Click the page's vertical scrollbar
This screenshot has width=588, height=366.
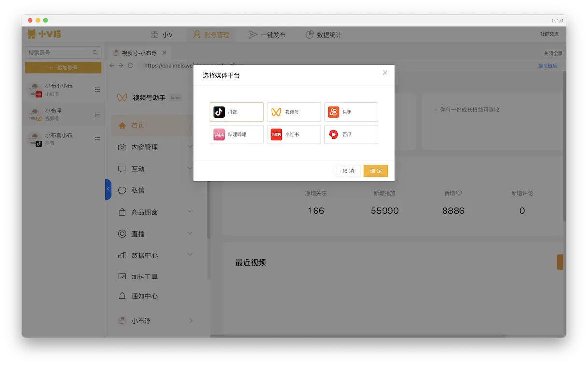click(x=564, y=147)
